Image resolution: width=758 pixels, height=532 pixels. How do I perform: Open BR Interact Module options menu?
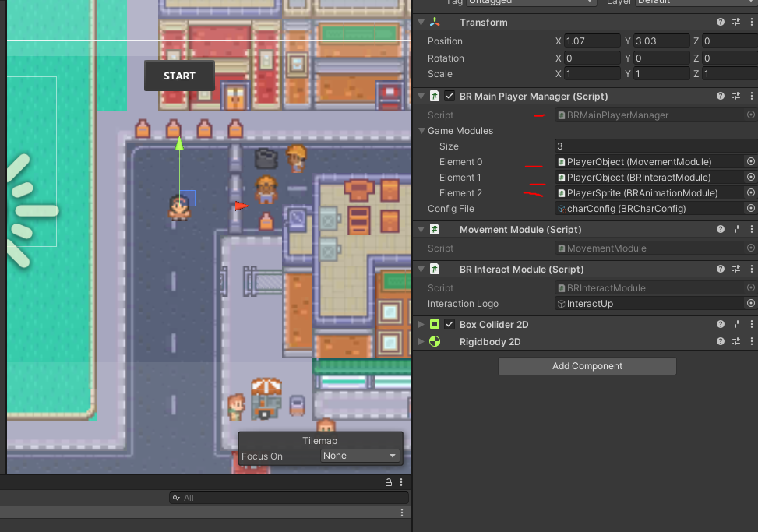(751, 270)
